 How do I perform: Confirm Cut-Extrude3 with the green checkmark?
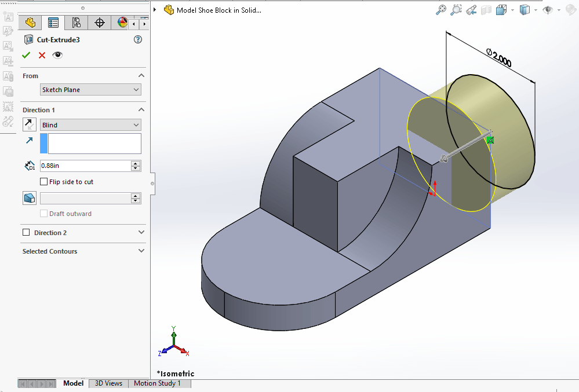[26, 55]
